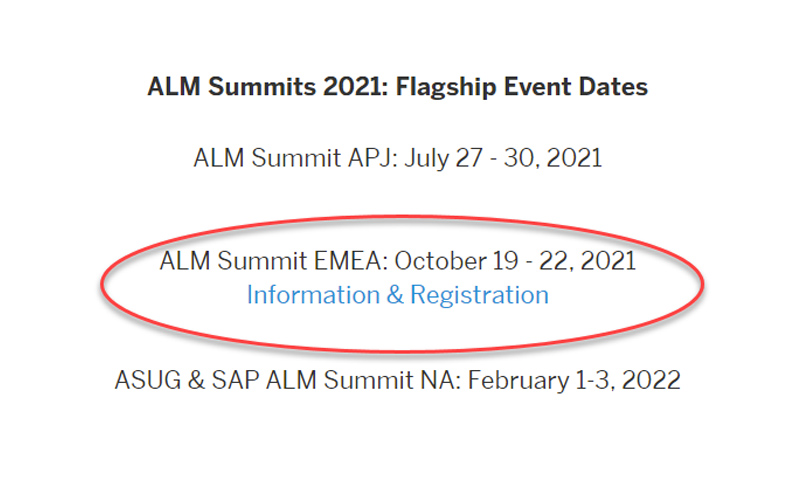Click the word Registration in the blue link
Image resolution: width=800 pixels, height=480 pixels.
(479, 295)
